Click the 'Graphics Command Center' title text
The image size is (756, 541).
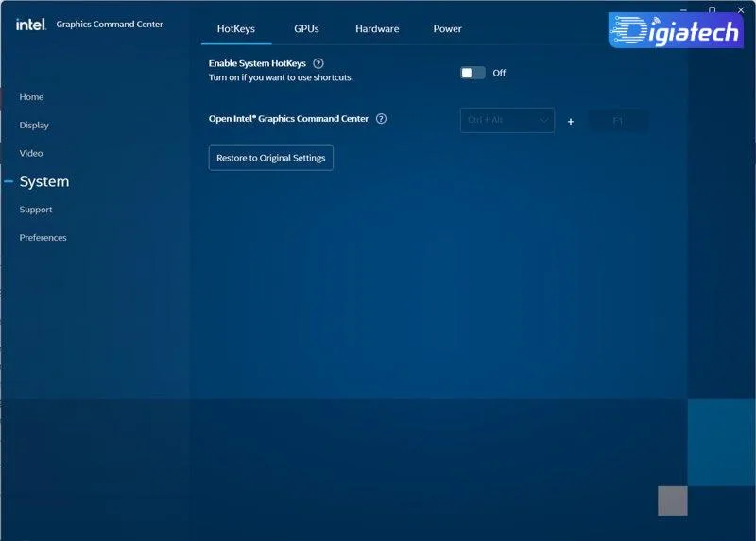pos(110,25)
